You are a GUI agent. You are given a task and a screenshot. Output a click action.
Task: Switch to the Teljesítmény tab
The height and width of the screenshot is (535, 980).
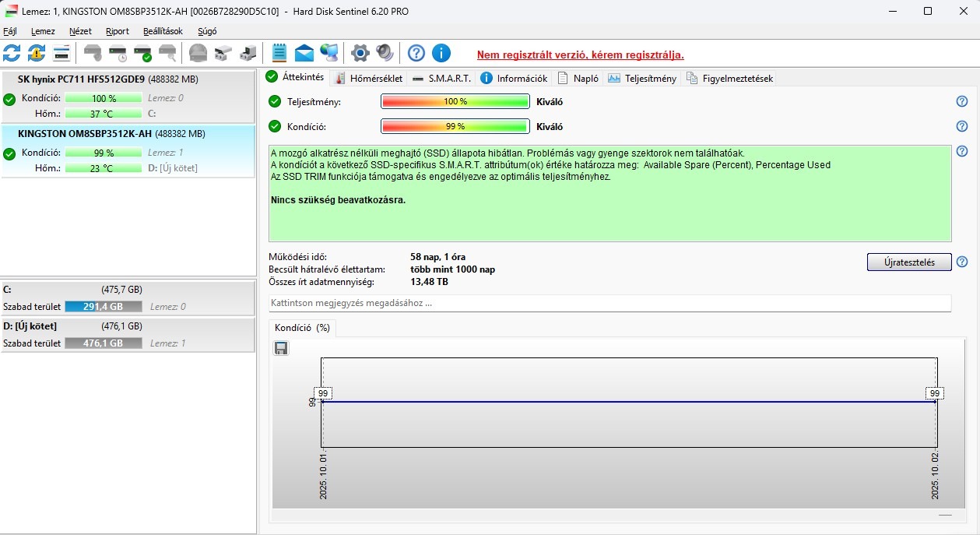(642, 78)
